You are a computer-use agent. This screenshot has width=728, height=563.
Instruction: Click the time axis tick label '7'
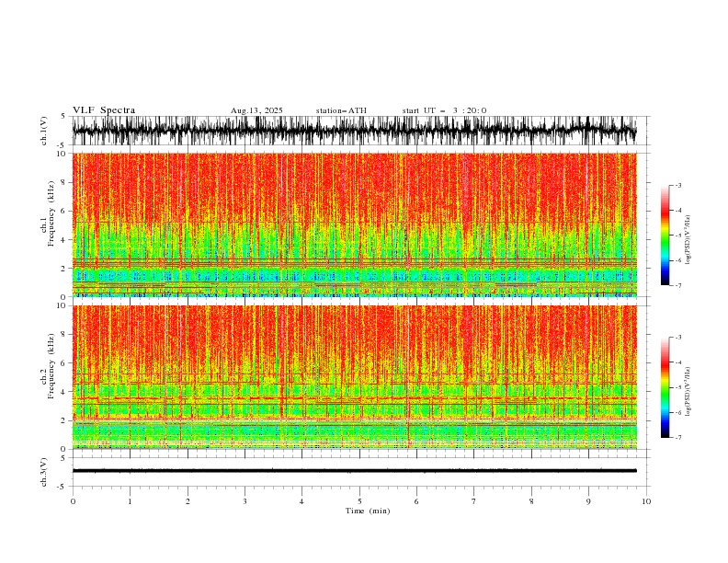(x=474, y=501)
